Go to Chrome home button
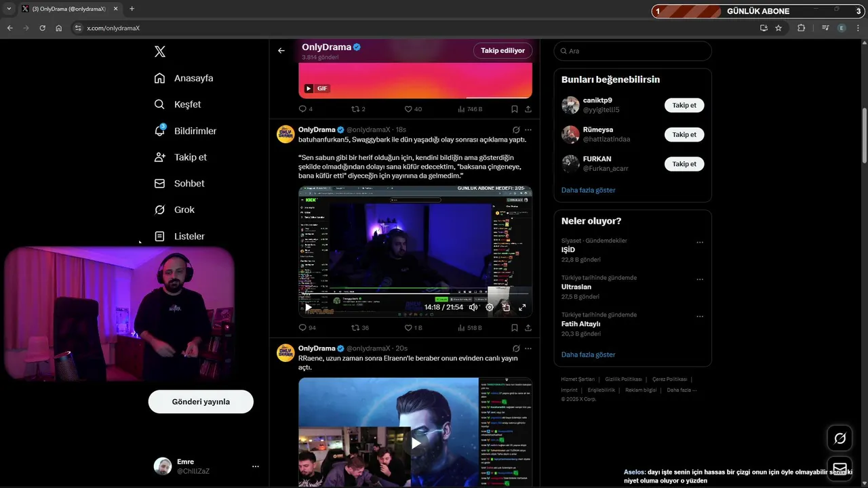 point(59,28)
